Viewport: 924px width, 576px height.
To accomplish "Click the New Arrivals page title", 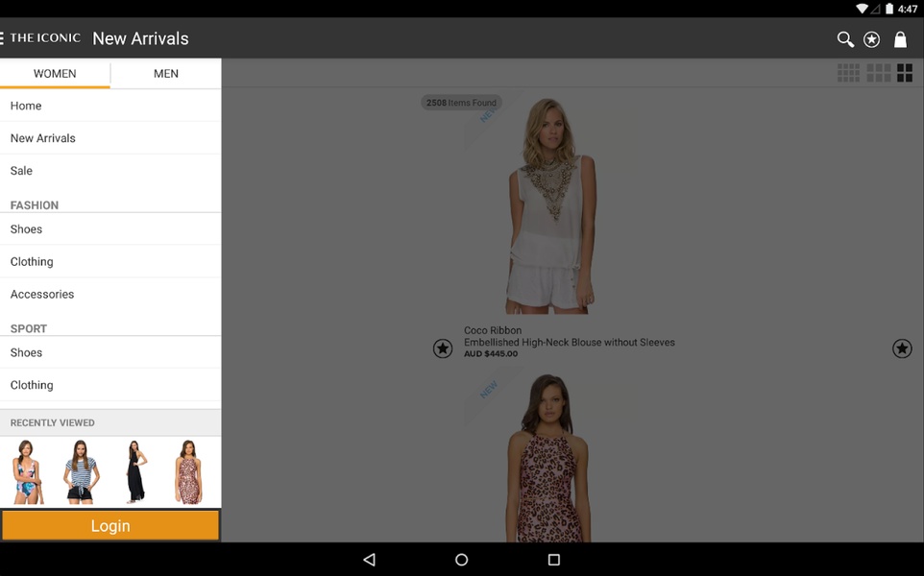I will 141,38.
